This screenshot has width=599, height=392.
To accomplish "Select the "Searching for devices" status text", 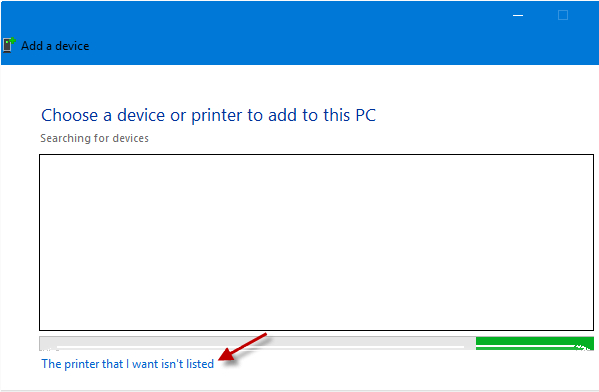I will (x=94, y=138).
